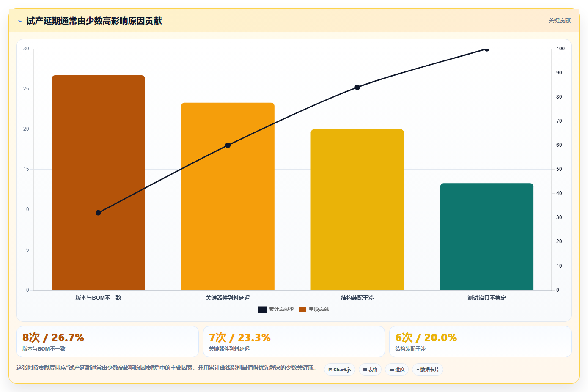Select the 100% cumulative point above 测试治具不稳定
Viewport: 588px width, 392px height.
[x=486, y=49]
